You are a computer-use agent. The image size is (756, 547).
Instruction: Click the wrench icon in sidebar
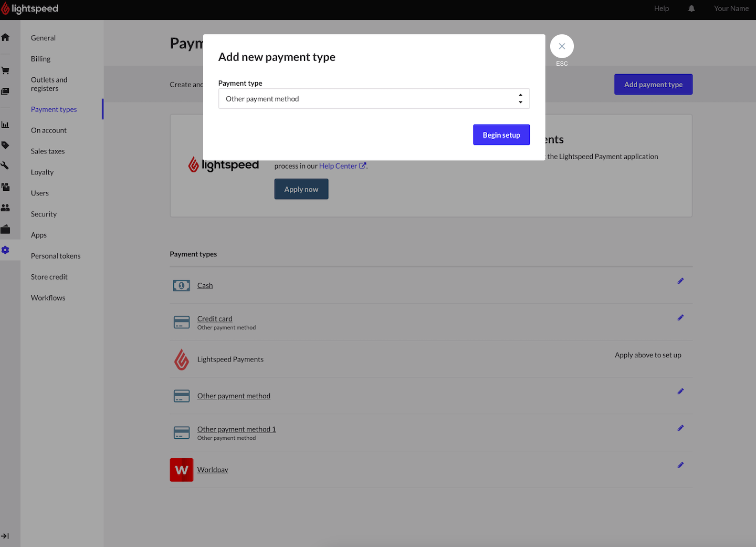point(5,166)
